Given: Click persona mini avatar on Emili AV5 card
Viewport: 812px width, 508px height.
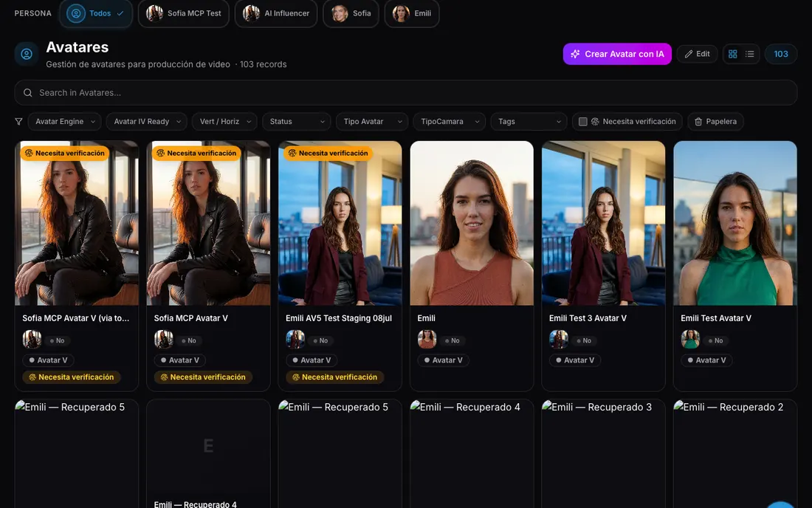Looking at the screenshot, I should point(295,340).
